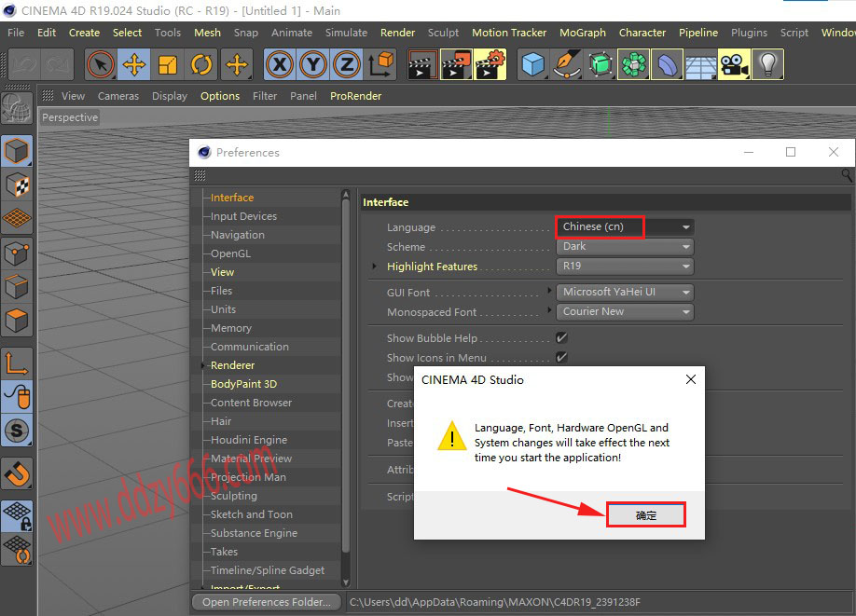The width and height of the screenshot is (856, 616).
Task: Click the Preferences search magnifier icon
Action: (846, 175)
